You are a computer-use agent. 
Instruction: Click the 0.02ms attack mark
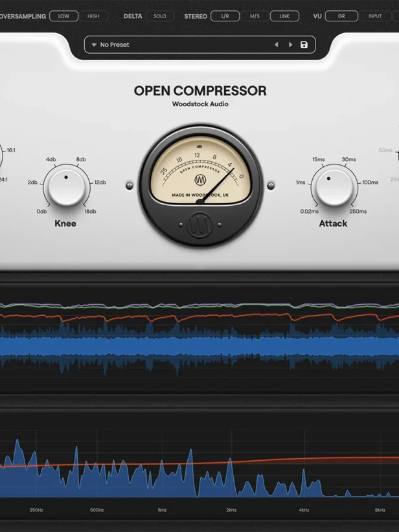[x=310, y=212]
